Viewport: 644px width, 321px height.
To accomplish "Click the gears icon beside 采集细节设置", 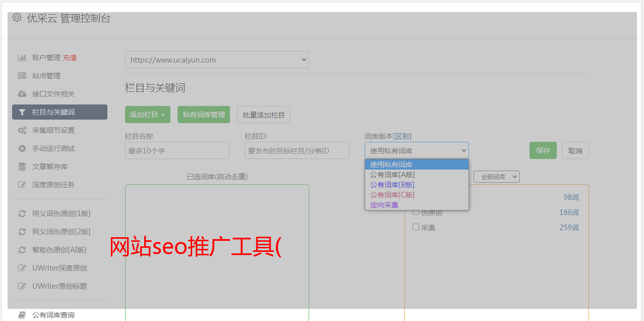I will coord(22,130).
